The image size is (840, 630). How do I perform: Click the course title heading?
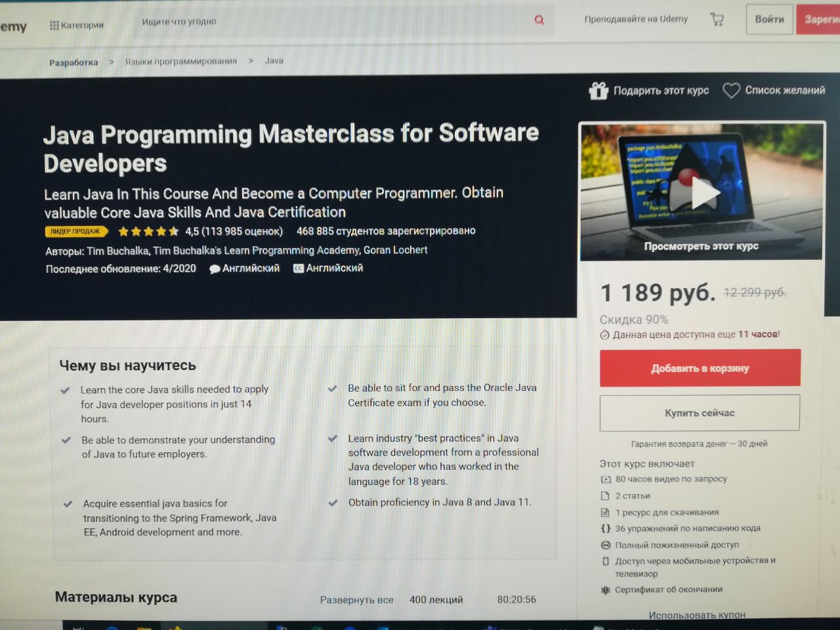(x=291, y=148)
